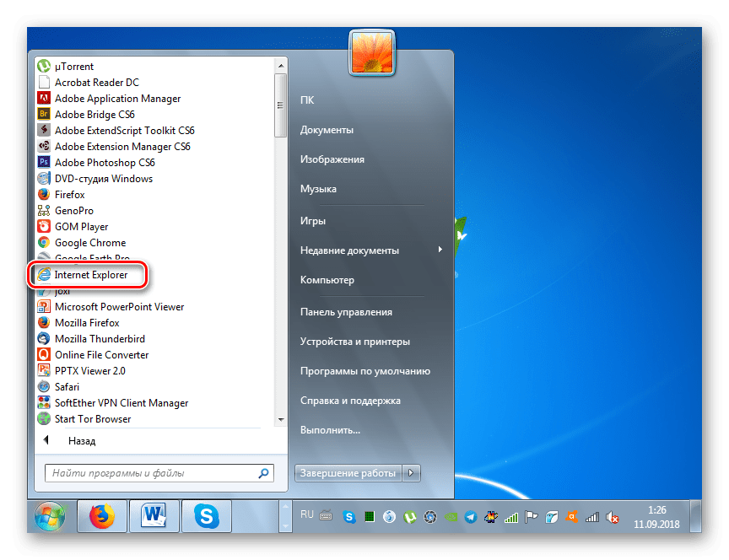
Task: Open Skype pinned taskbar button
Action: click(x=206, y=516)
